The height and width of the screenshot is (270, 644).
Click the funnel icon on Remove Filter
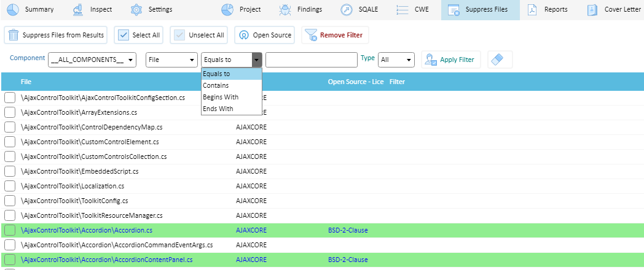pyautogui.click(x=312, y=35)
